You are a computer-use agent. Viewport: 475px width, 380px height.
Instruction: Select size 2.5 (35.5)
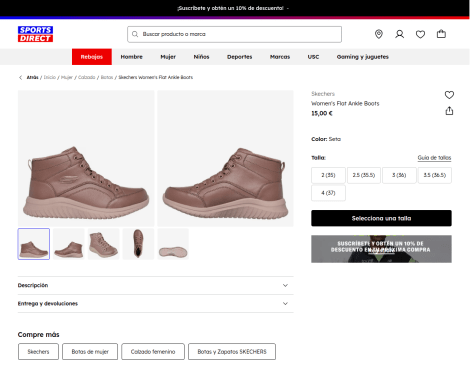[x=364, y=175]
